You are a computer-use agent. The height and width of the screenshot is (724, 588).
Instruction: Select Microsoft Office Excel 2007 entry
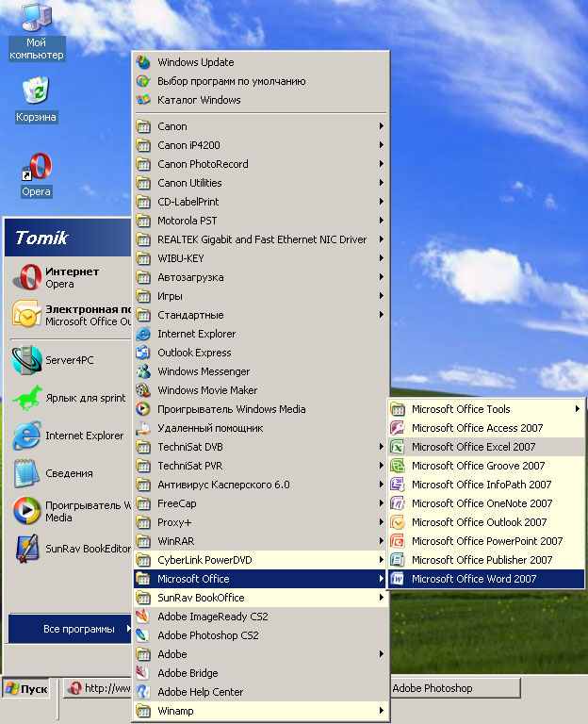pos(487,447)
